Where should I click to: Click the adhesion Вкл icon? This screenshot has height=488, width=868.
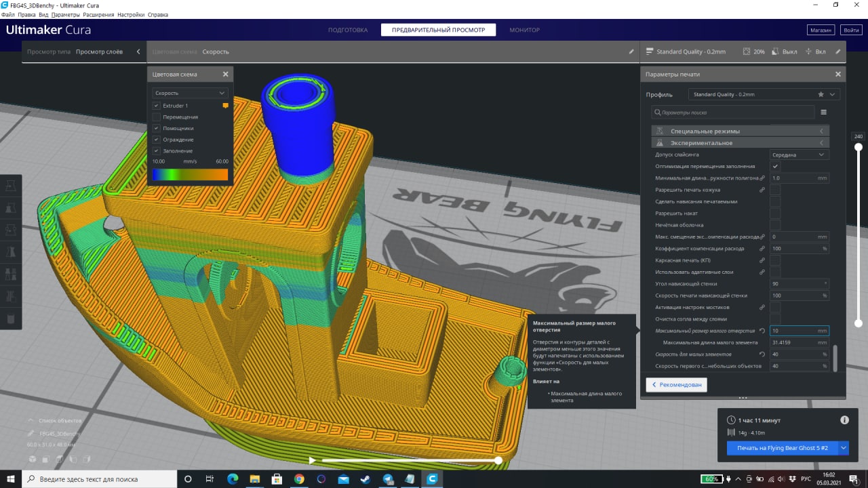point(808,52)
